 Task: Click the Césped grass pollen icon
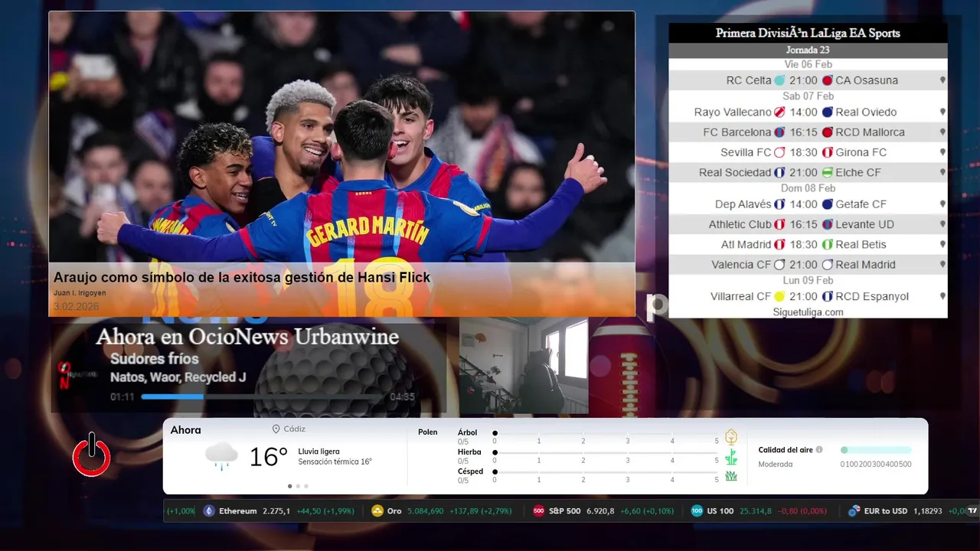point(731,476)
